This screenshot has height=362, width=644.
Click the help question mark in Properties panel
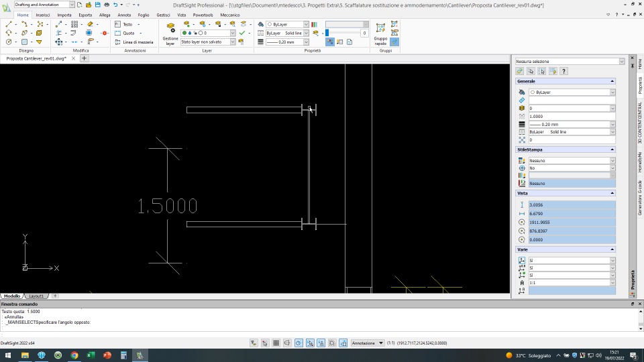pos(563,71)
